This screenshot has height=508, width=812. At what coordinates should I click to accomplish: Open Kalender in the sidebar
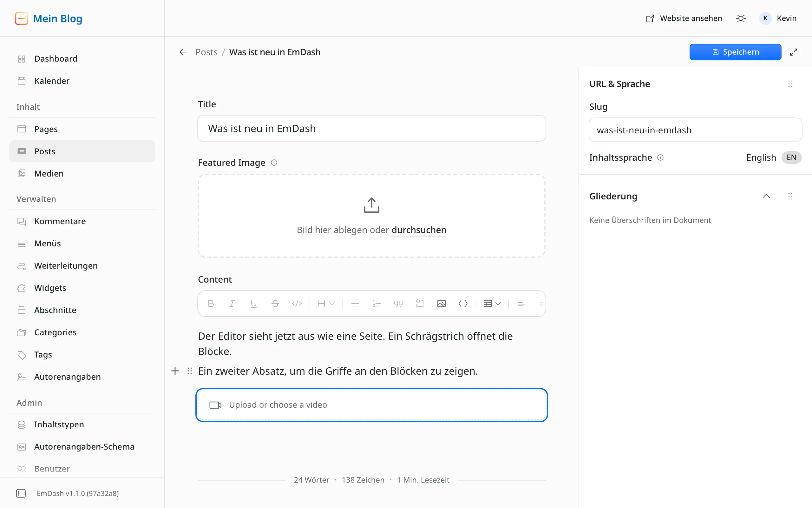[x=82, y=81]
